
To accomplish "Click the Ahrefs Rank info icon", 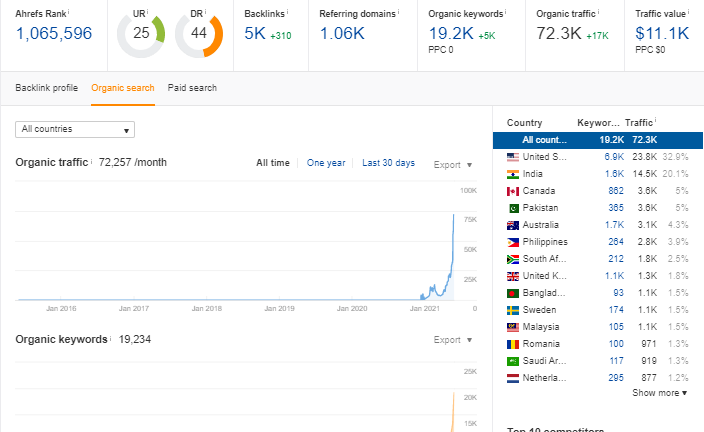I will click(69, 11).
